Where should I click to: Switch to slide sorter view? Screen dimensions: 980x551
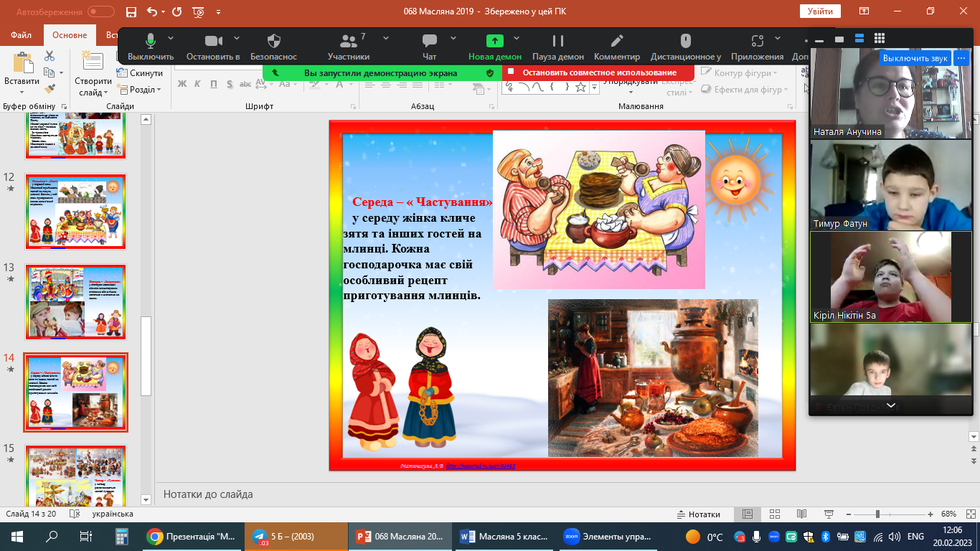(774, 514)
